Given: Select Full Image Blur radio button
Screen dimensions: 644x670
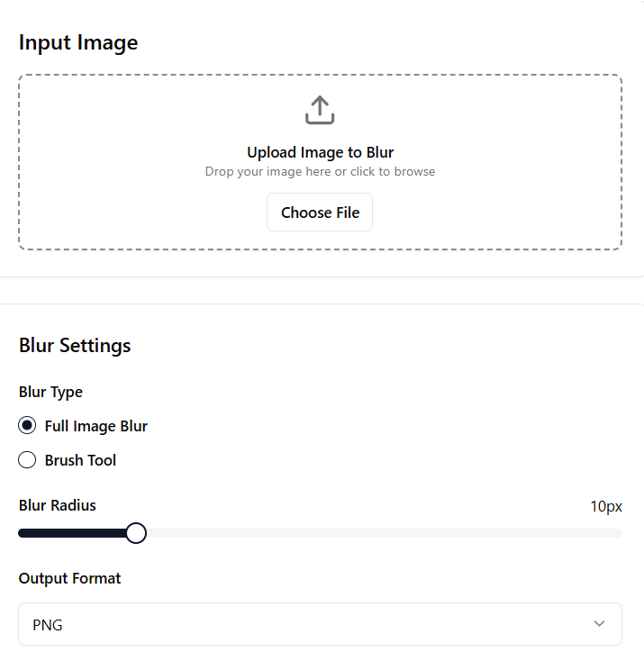Looking at the screenshot, I should [28, 426].
